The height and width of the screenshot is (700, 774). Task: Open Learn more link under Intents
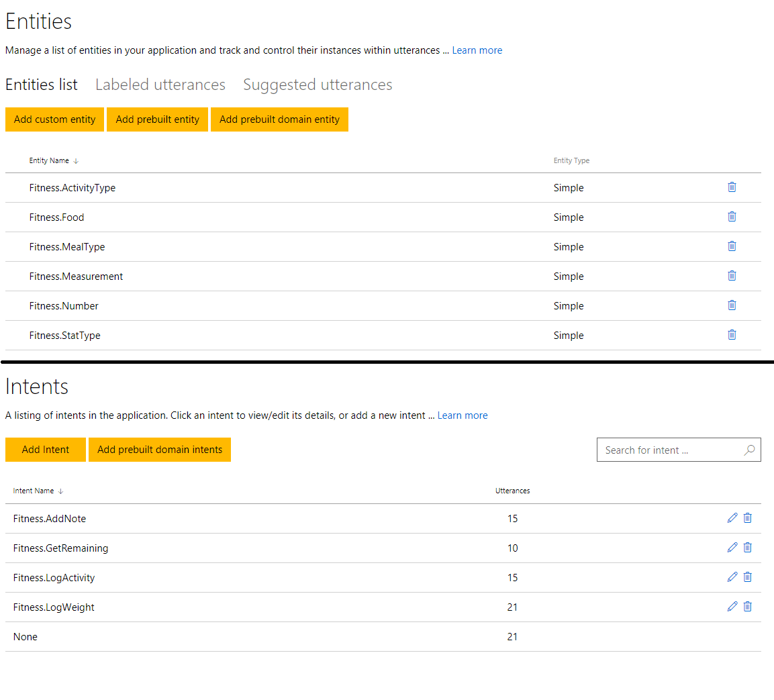(x=463, y=415)
